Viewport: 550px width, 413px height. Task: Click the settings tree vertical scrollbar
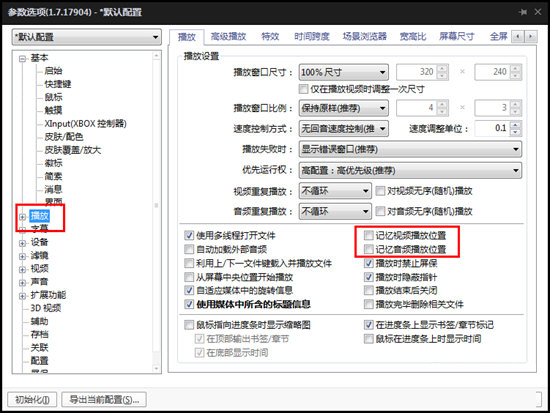156,212
